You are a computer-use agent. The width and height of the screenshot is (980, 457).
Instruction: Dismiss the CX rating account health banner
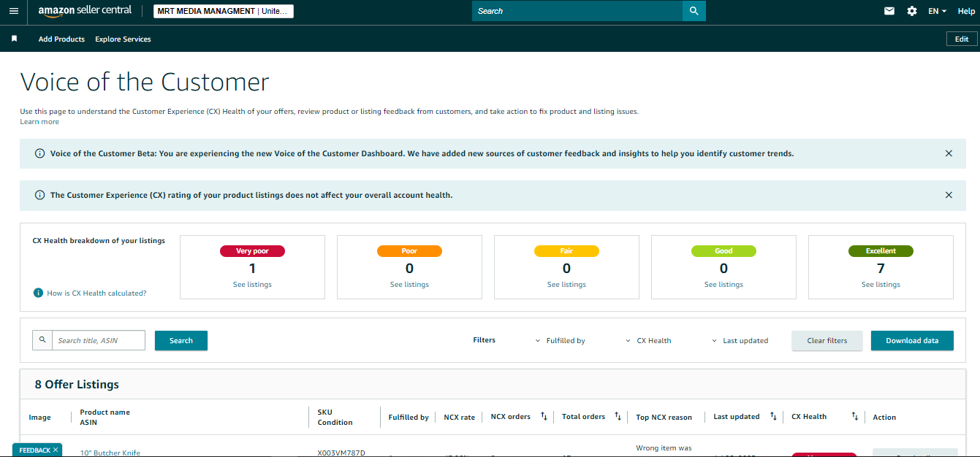pyautogui.click(x=949, y=195)
